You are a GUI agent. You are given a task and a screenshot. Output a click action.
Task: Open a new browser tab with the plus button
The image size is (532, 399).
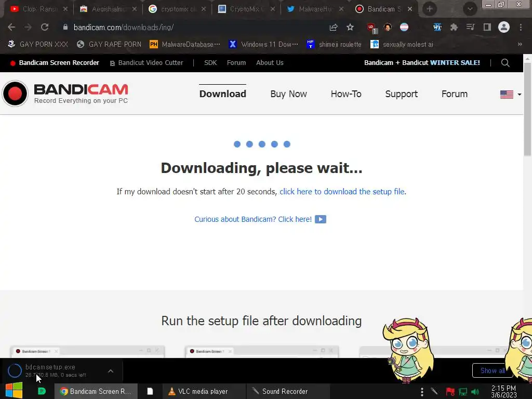(430, 9)
